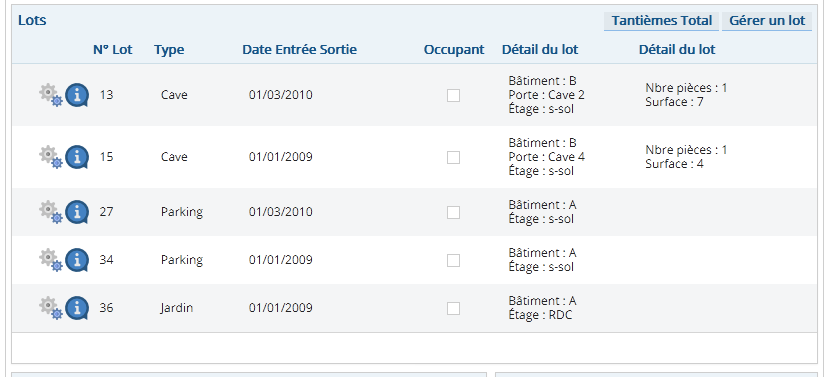The width and height of the screenshot is (840, 377).
Task: Toggle Occupant checkbox for Parking lot 27
Action: coord(453,212)
